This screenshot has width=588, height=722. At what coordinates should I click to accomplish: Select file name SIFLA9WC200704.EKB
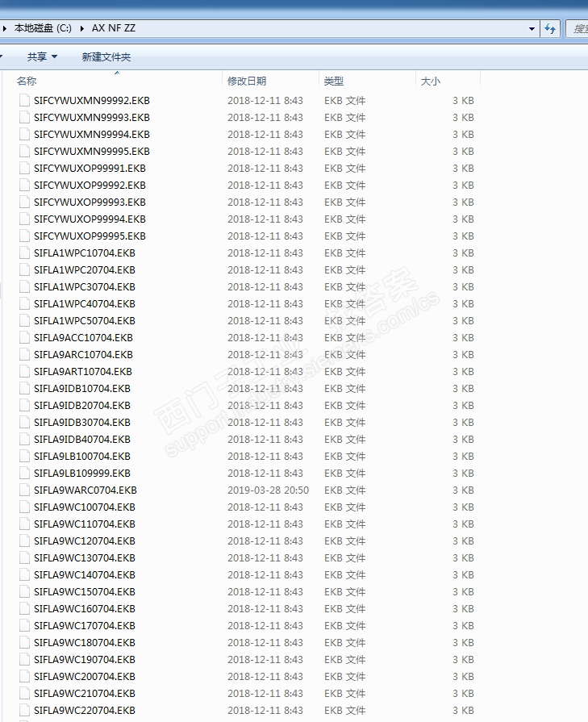[84, 676]
